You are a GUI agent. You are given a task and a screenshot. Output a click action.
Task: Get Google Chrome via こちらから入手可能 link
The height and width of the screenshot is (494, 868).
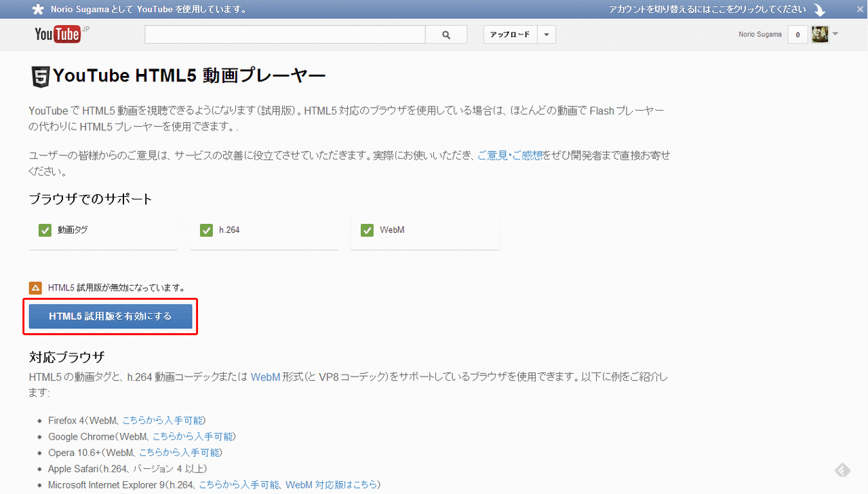(193, 436)
